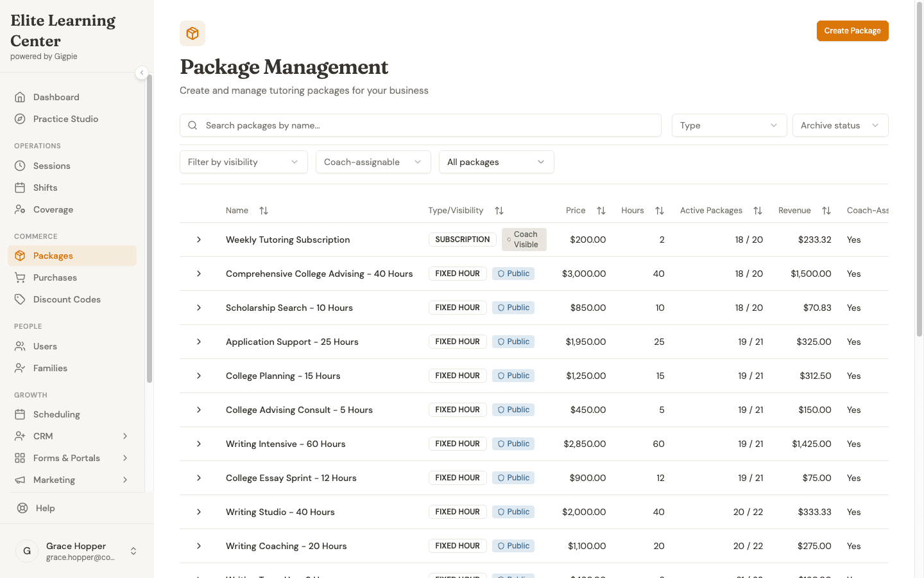Click the Coach Visible badge
This screenshot has width=924, height=578.
pyautogui.click(x=524, y=240)
